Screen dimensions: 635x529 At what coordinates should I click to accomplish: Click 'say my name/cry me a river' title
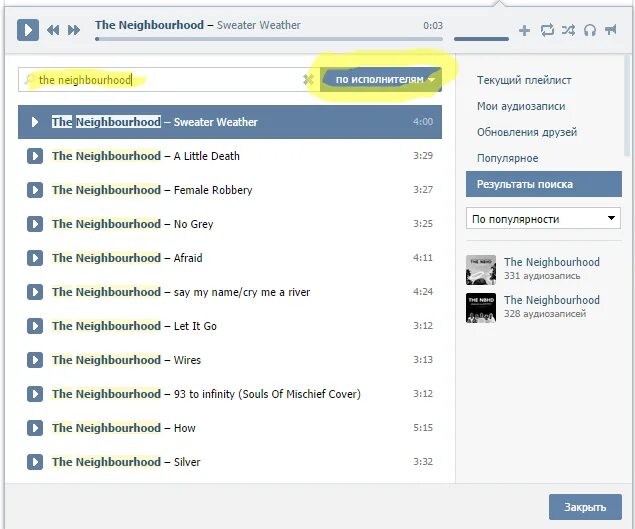coord(242,292)
